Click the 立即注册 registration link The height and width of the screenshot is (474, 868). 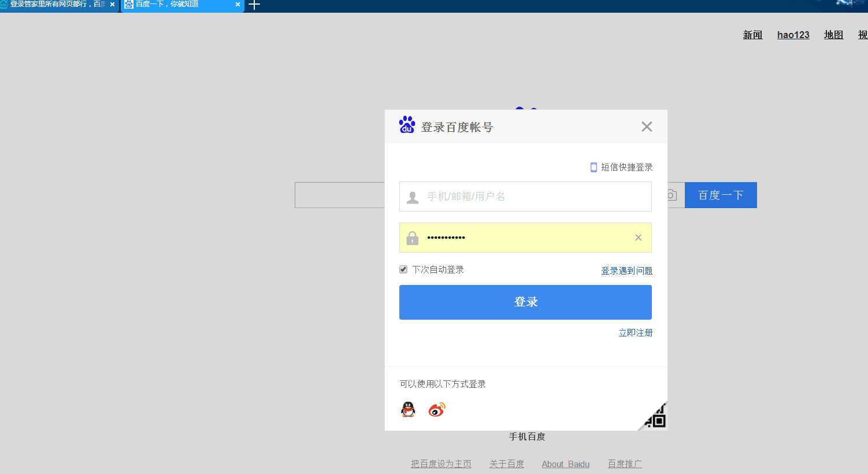coord(635,332)
